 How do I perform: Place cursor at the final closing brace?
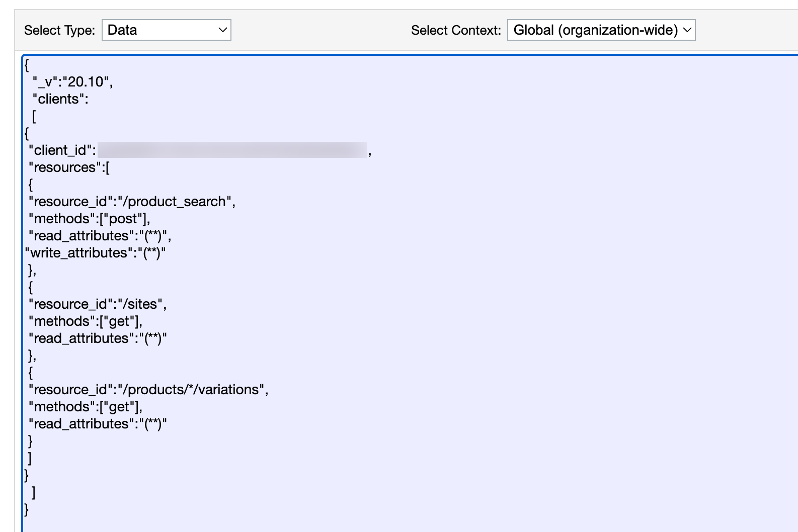27,509
